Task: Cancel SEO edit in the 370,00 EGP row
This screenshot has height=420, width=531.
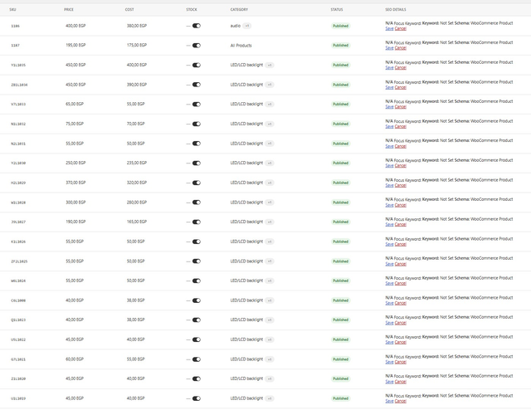Action: [x=400, y=186]
